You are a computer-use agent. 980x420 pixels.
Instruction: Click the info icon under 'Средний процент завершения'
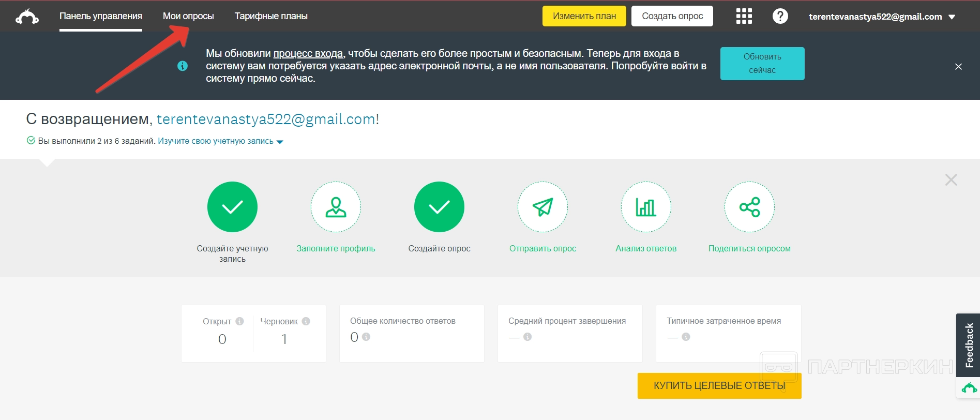click(x=527, y=337)
